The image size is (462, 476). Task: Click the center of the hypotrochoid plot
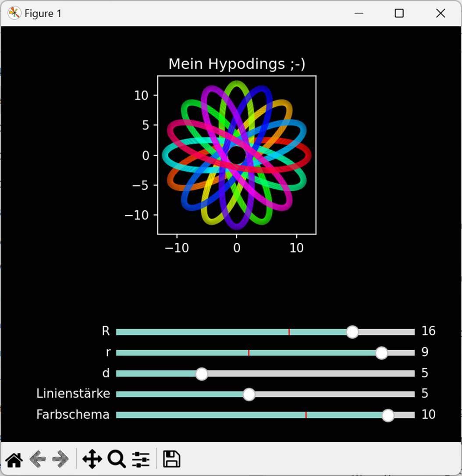237,155
